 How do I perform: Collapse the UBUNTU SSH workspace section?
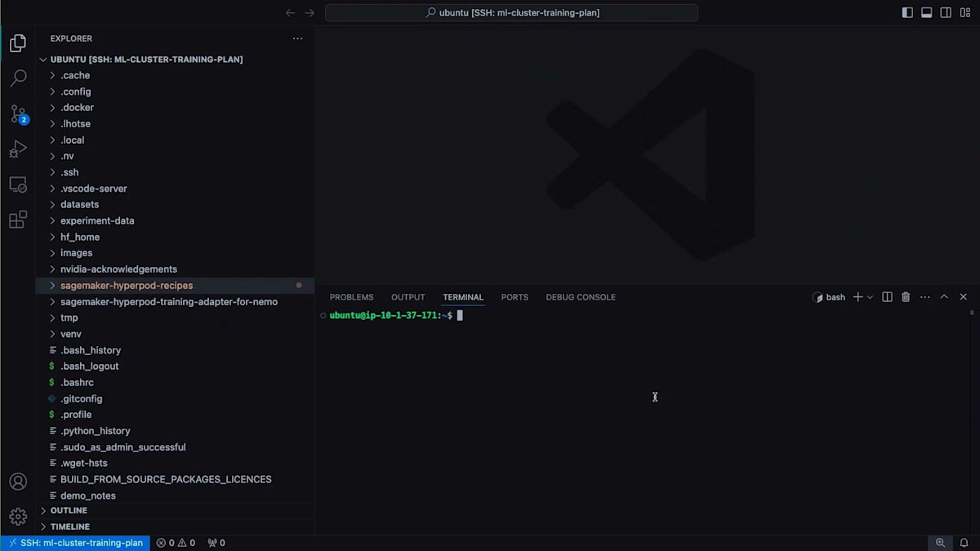pos(175,60)
